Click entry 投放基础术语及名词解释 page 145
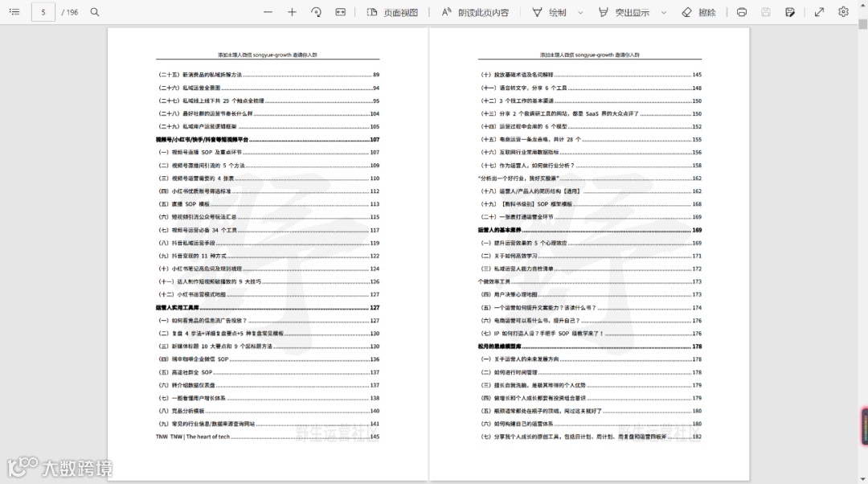The width and height of the screenshot is (868, 484). 591,75
